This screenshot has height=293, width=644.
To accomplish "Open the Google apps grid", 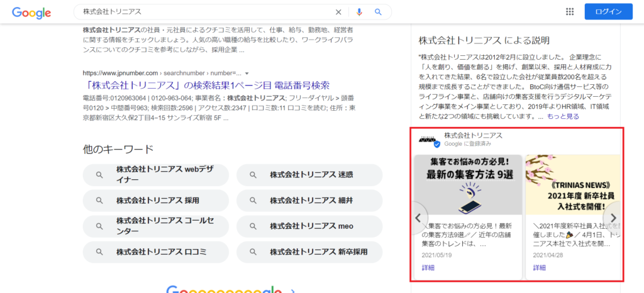I will click(x=570, y=11).
